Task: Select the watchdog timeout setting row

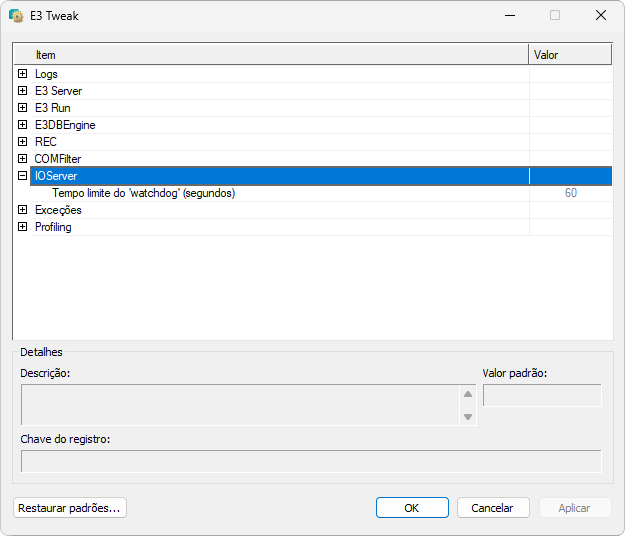Action: tap(143, 193)
